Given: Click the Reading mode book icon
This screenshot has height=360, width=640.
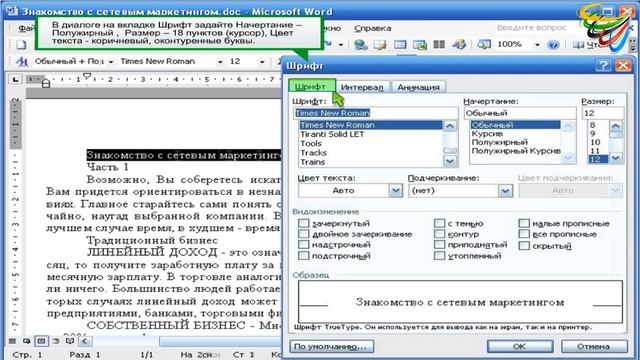Looking at the screenshot, I should [x=578, y=45].
